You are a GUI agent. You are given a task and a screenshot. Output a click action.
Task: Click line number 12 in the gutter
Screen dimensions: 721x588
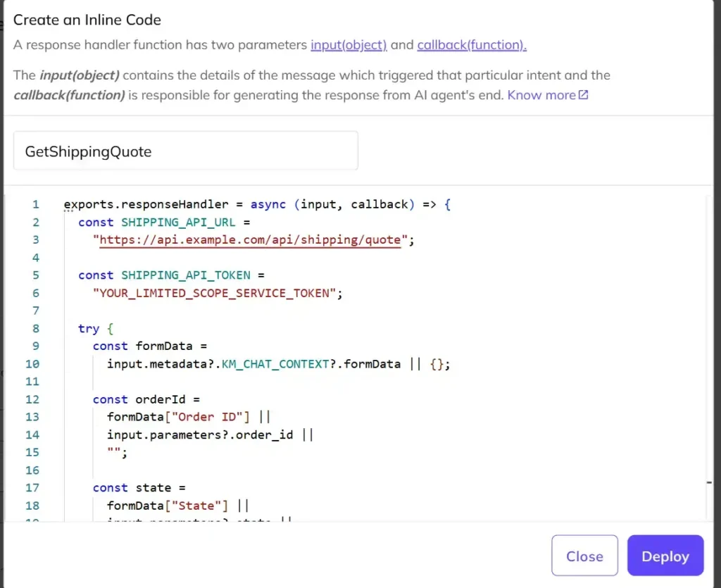click(32, 399)
